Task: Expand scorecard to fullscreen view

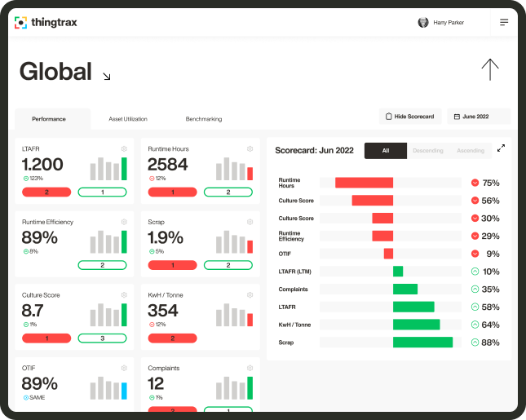Action: (501, 148)
